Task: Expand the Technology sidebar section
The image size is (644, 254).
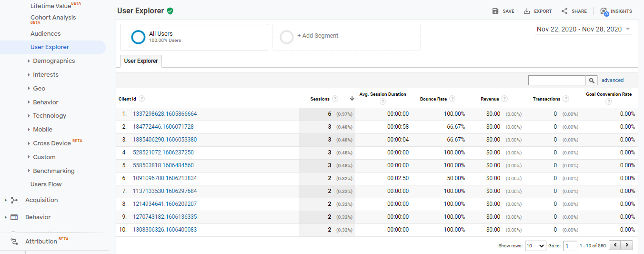Action: click(49, 116)
